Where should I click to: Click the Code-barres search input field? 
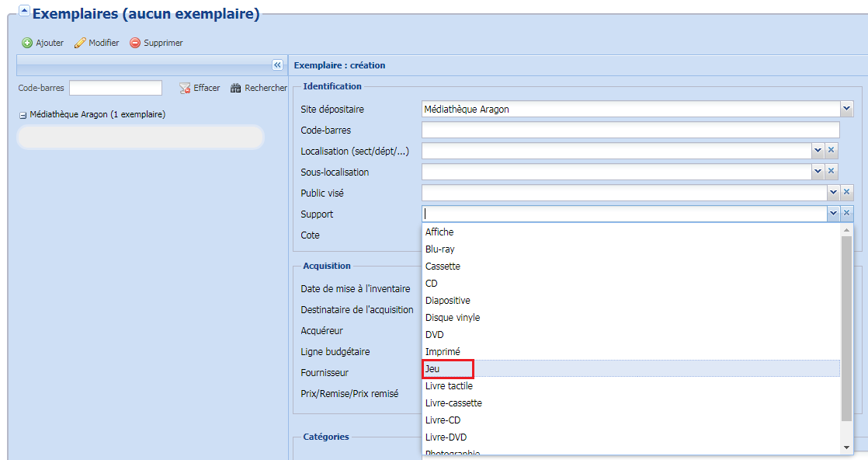[116, 88]
